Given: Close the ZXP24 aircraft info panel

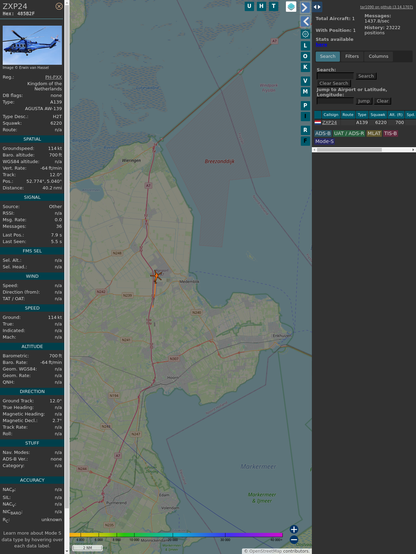Looking at the screenshot, I should 59,6.
